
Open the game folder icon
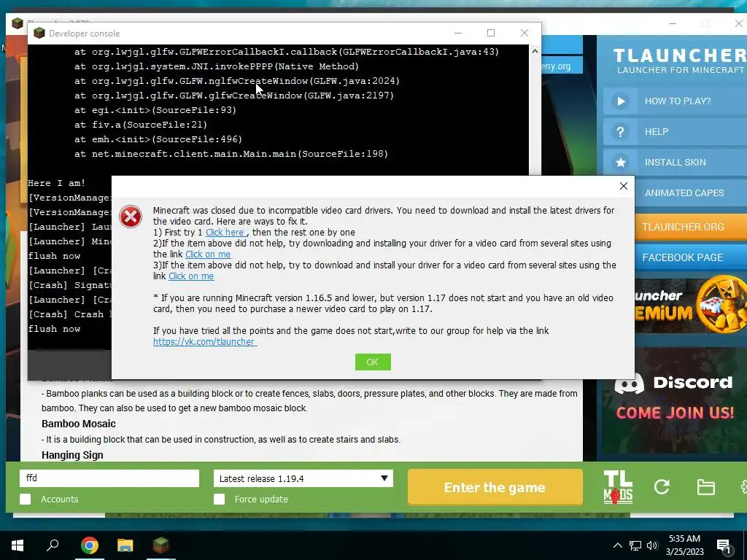[x=705, y=486]
